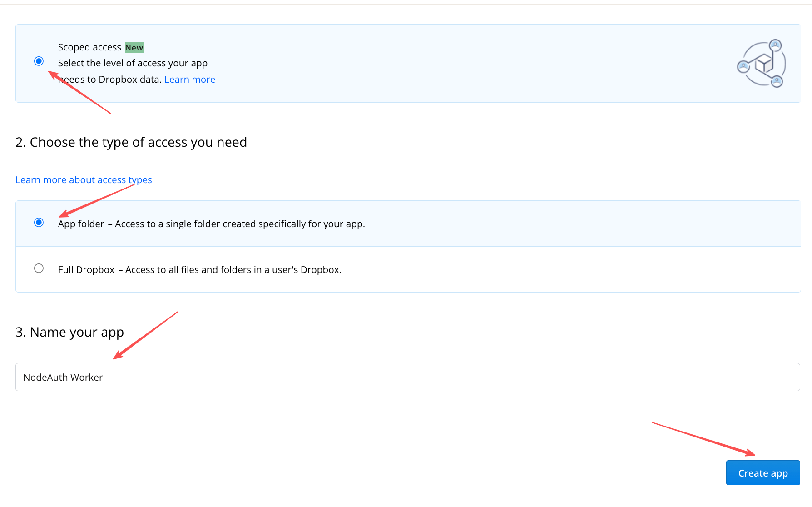
Task: Click the green New badge
Action: pyautogui.click(x=134, y=47)
